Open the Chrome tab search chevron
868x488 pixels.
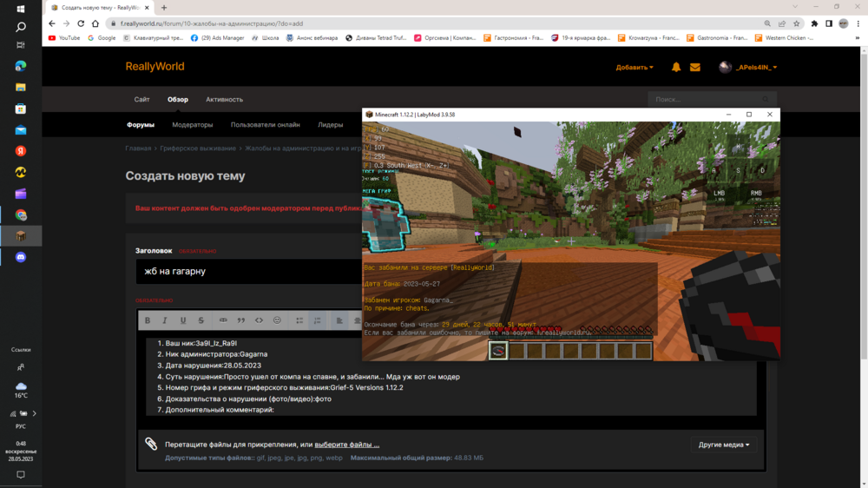click(x=795, y=7)
